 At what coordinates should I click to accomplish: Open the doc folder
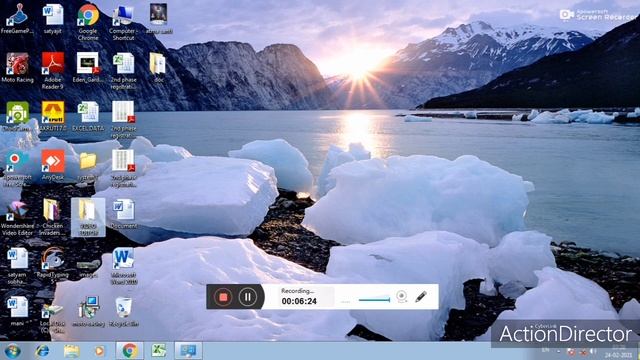(x=158, y=68)
